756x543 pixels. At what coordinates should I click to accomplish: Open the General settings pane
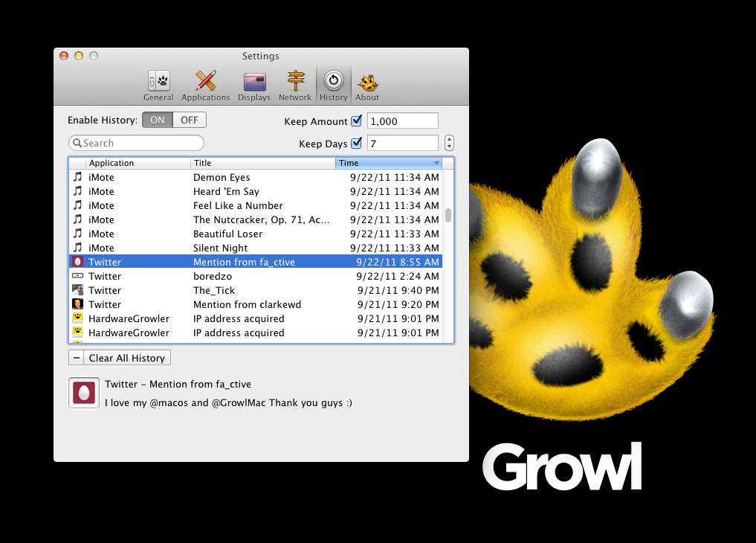coord(158,86)
